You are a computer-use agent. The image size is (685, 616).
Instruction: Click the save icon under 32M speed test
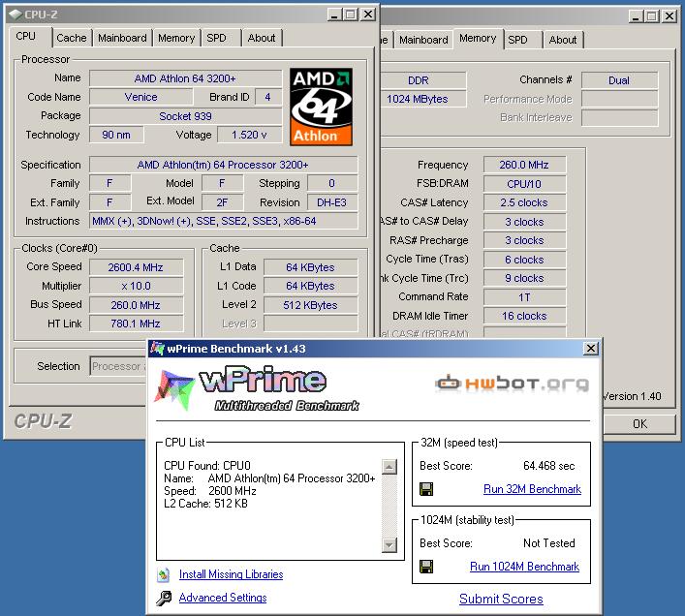tap(426, 489)
